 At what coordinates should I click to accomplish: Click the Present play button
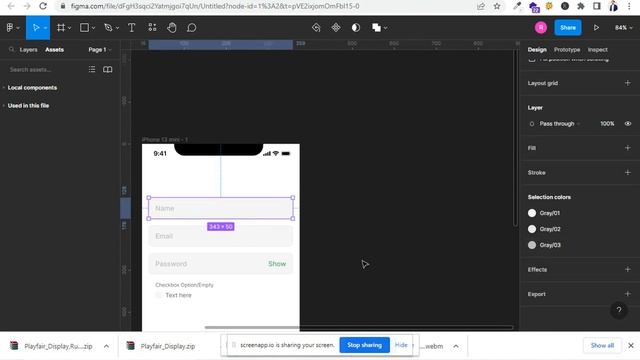coord(596,27)
